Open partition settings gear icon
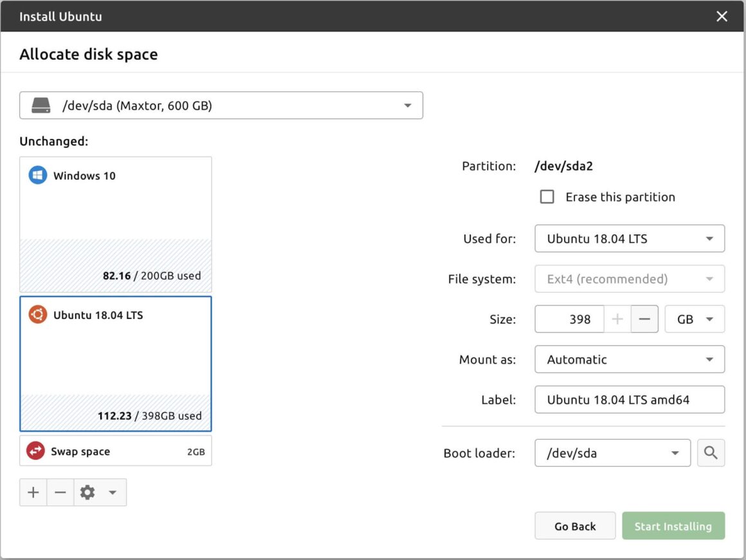 (x=87, y=492)
